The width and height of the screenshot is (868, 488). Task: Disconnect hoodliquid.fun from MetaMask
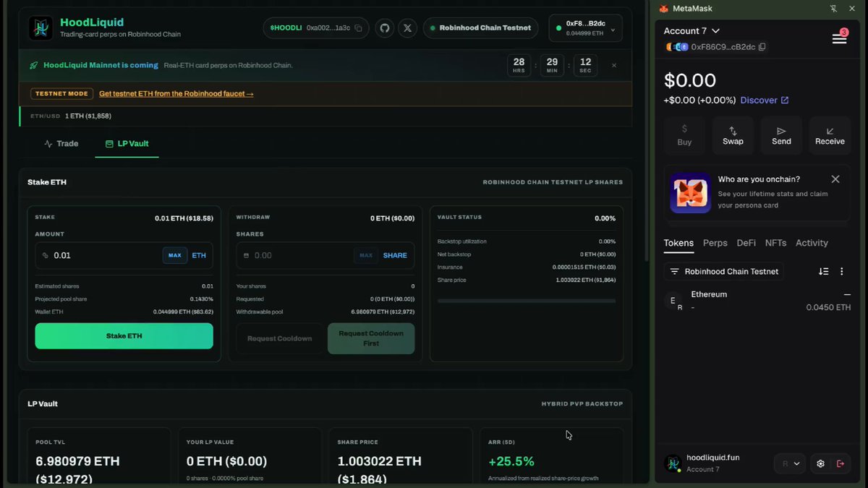pos(841,463)
